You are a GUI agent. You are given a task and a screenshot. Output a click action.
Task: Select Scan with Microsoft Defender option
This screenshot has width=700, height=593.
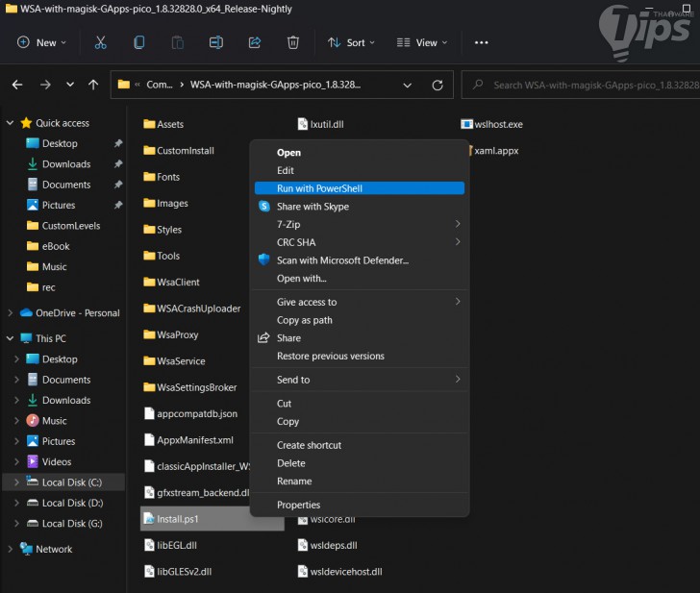[x=342, y=260]
